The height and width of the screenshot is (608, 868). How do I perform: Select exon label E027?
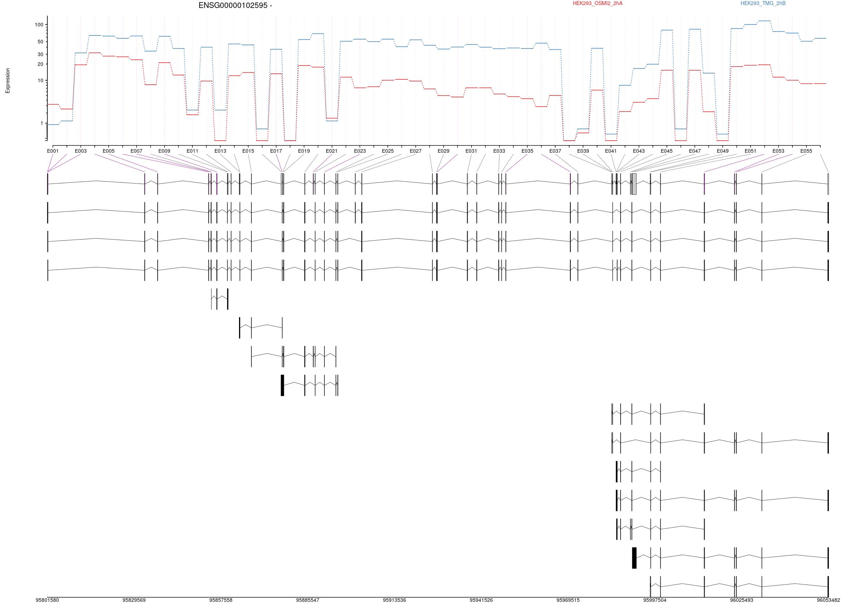(416, 151)
